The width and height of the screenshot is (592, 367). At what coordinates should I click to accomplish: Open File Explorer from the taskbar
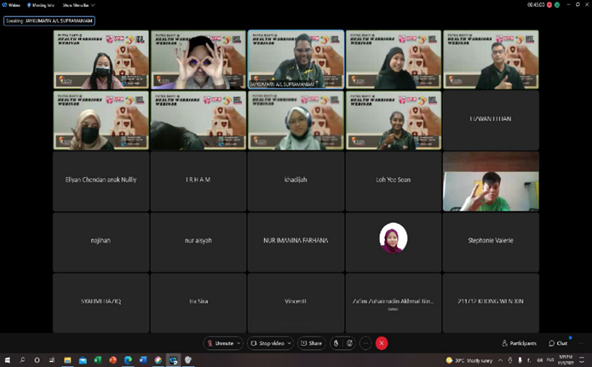[x=68, y=360]
